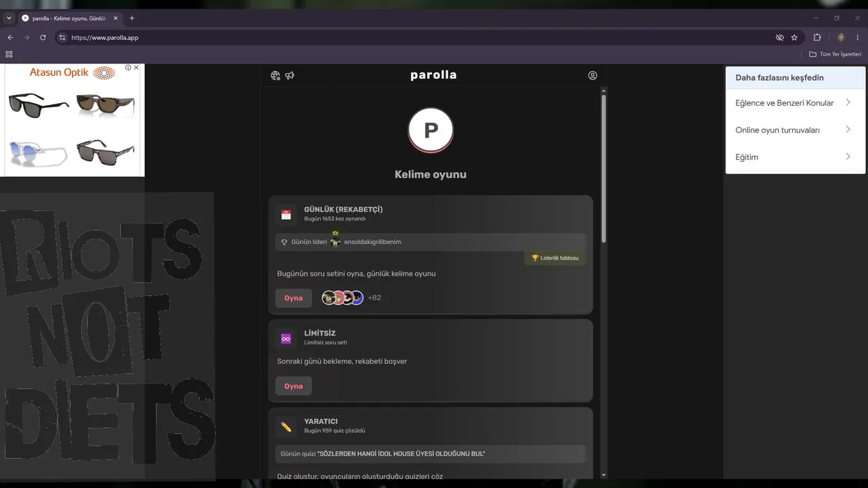Open the apps grid in bookmarks bar
Viewport: 868px width, 488px height.
pyautogui.click(x=9, y=54)
